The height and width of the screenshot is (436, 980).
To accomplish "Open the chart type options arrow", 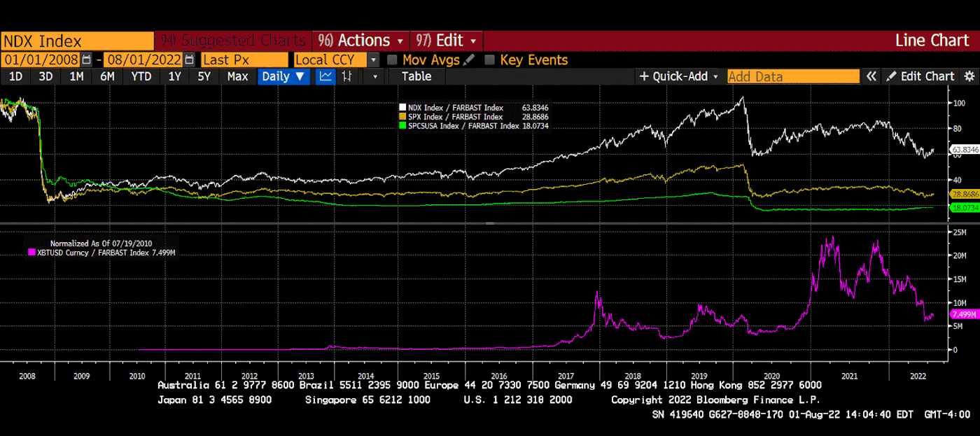I will (x=376, y=76).
